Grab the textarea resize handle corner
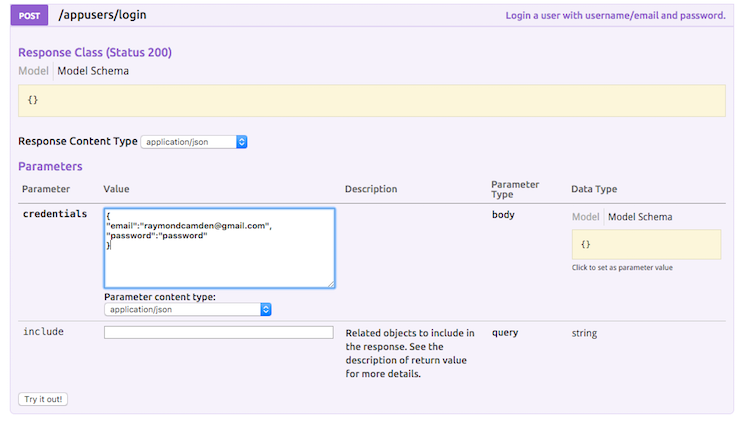750x421 pixels. [331, 284]
